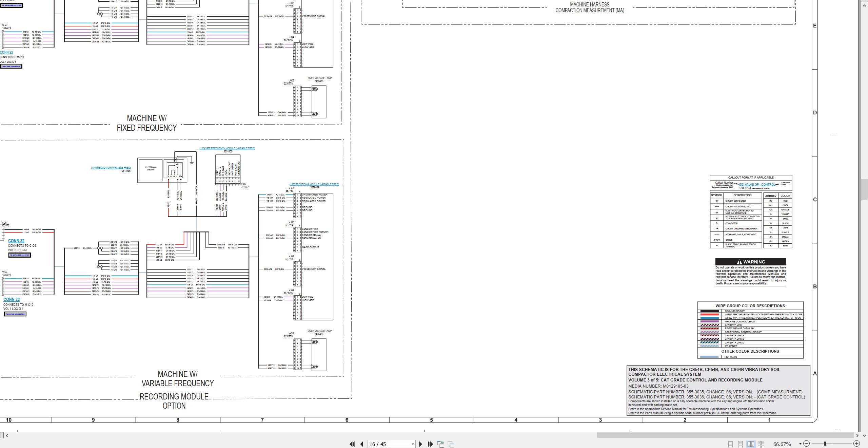Image resolution: width=868 pixels, height=448 pixels.
Task: Click the MACHINE W/ VARIABLE FREQUENCY label
Action: [178, 379]
